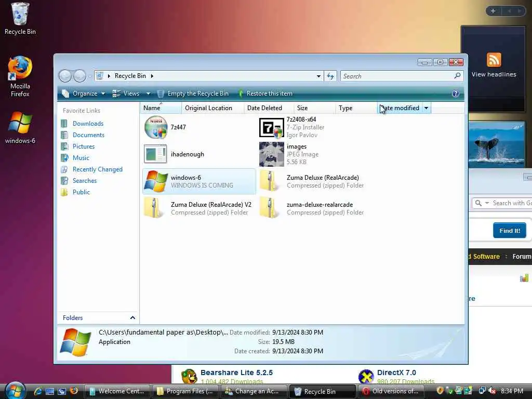Click the Forward navigation arrow in Explorer
Screen dimensions: 532x399
click(79, 76)
